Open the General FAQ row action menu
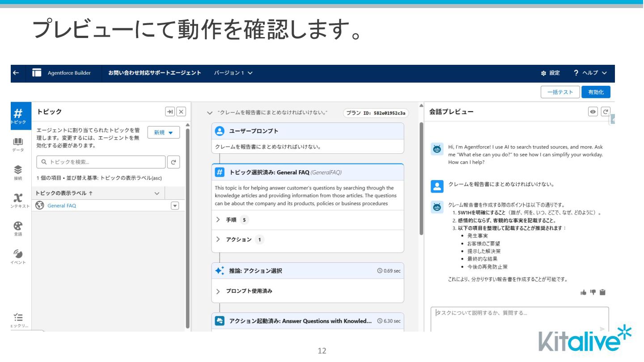Screen dimensions: 644x362 pos(175,206)
